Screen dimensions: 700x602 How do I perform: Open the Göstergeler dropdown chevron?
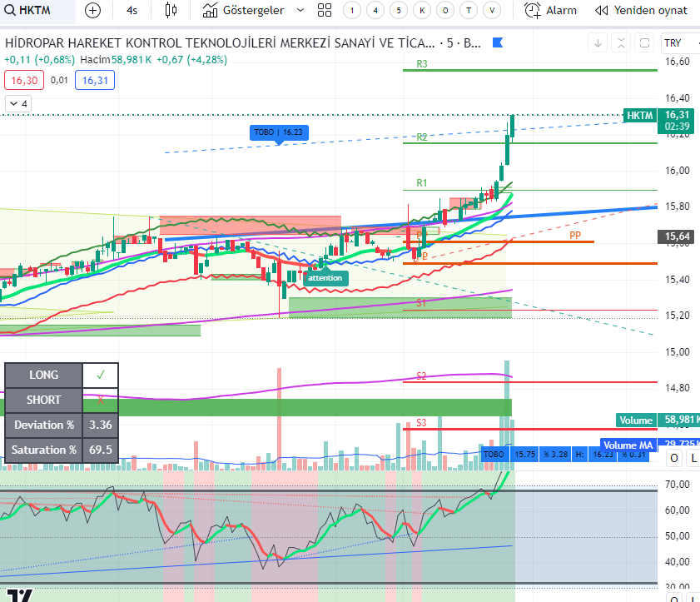[300, 10]
